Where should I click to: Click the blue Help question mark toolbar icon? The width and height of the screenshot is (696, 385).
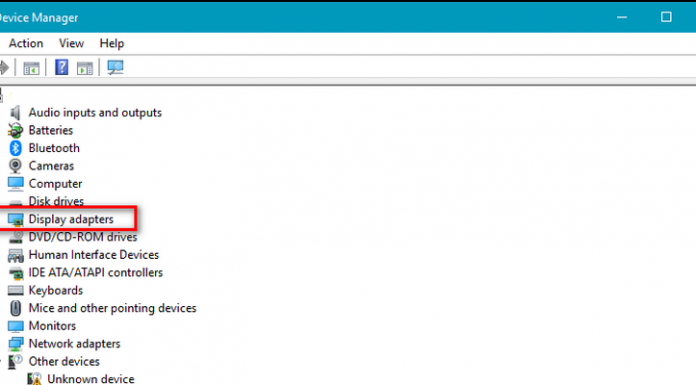coord(61,67)
